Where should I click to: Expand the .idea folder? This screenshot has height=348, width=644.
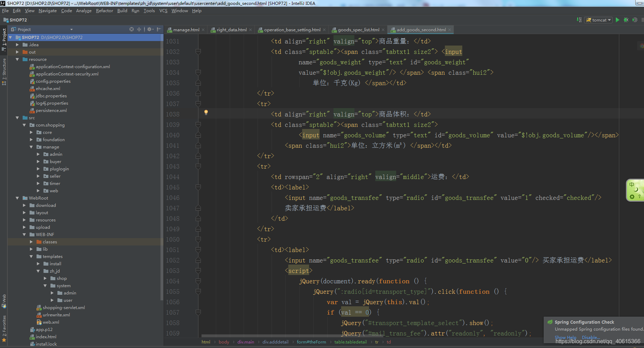(17, 44)
